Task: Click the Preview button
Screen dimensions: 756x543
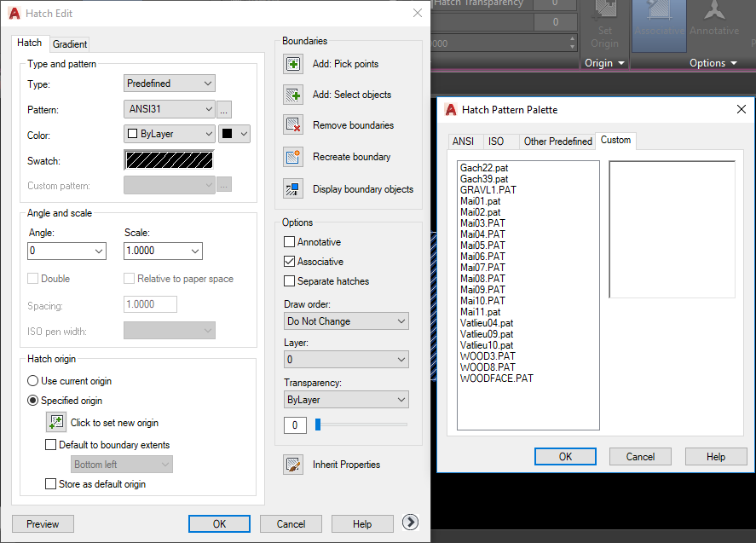Action: click(43, 524)
